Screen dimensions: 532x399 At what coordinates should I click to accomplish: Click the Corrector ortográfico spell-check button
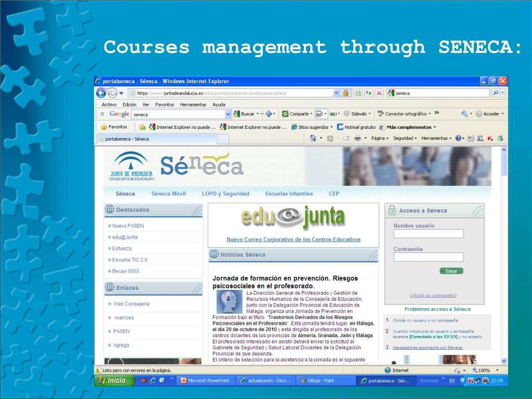pyautogui.click(x=402, y=114)
